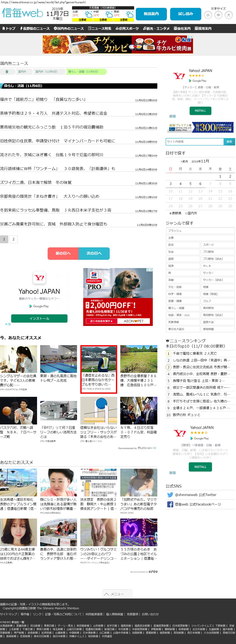This screenshot has width=236, height=644.
Task: Click the Facebook icon in official SNS
Action: pyautogui.click(x=170, y=504)
